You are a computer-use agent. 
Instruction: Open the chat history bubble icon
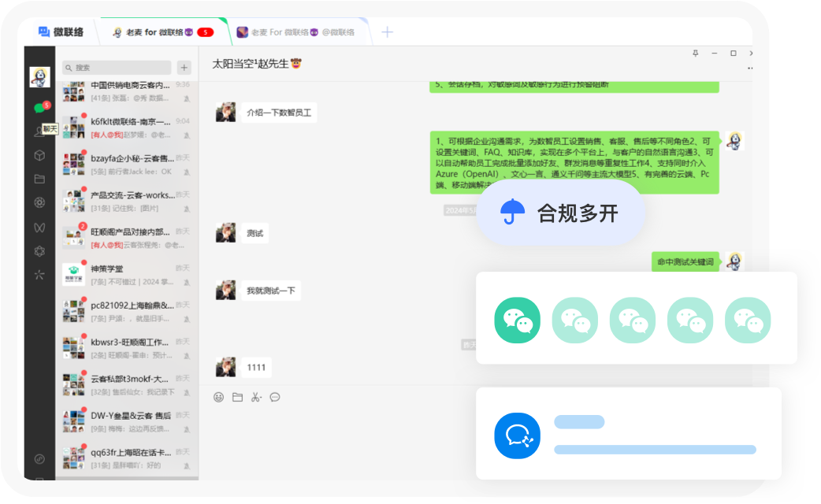tap(275, 397)
